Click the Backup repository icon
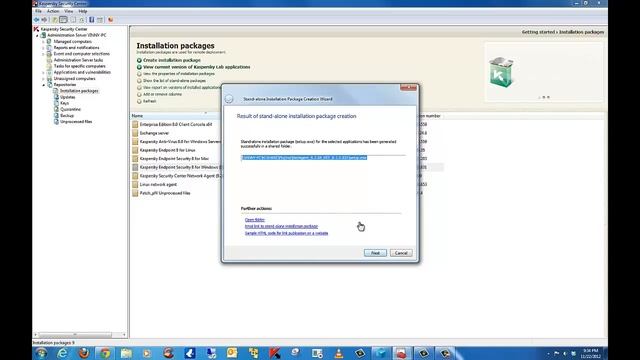This screenshot has width=640, height=360. coord(56,116)
